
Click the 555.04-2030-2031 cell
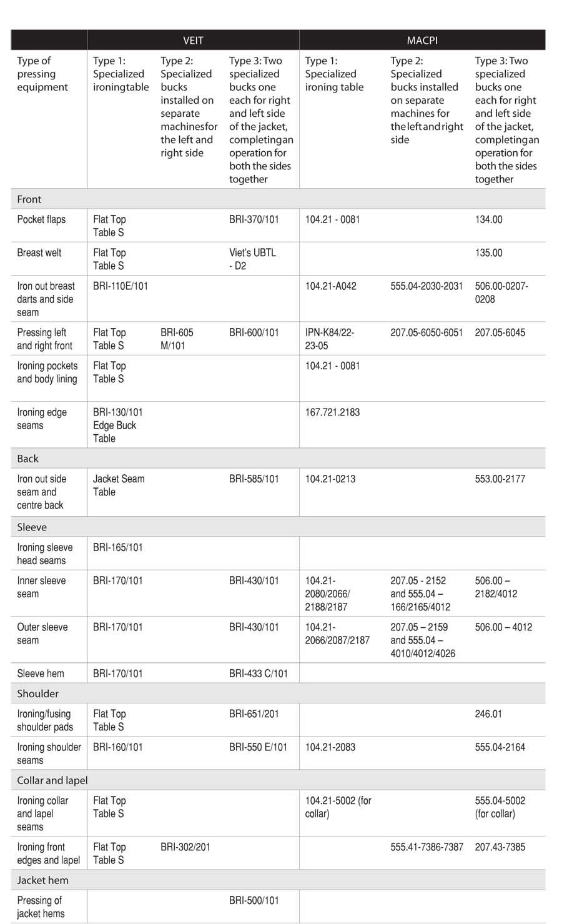click(426, 286)
